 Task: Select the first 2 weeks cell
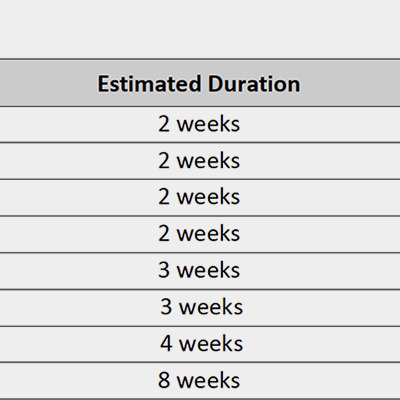(200, 125)
